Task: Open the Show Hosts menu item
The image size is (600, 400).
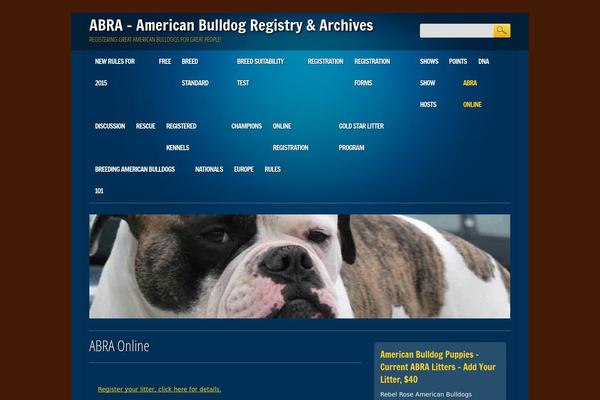Action: (428, 93)
